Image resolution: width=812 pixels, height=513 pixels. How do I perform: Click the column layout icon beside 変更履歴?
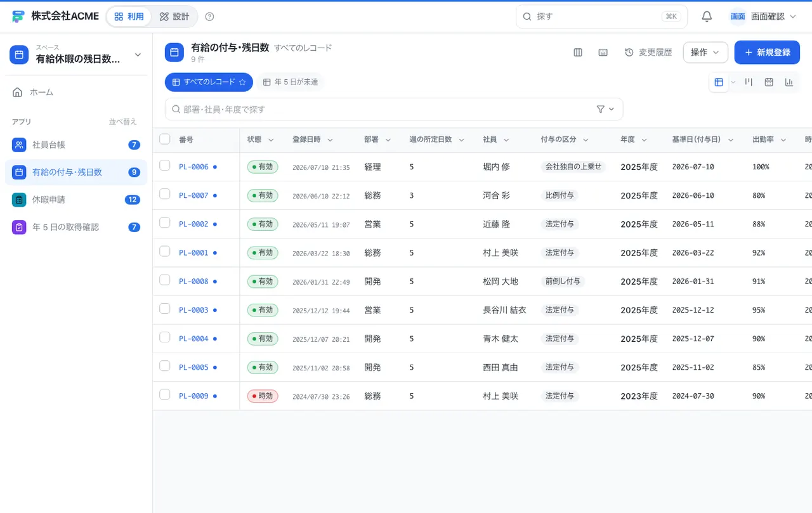click(578, 53)
